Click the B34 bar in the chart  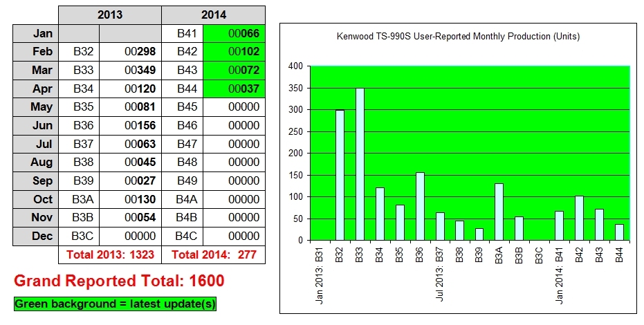point(380,214)
